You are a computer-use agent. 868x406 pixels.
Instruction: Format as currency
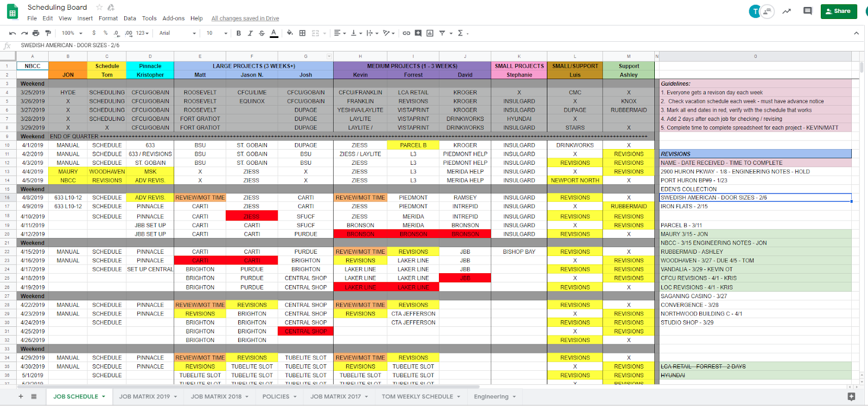click(94, 33)
